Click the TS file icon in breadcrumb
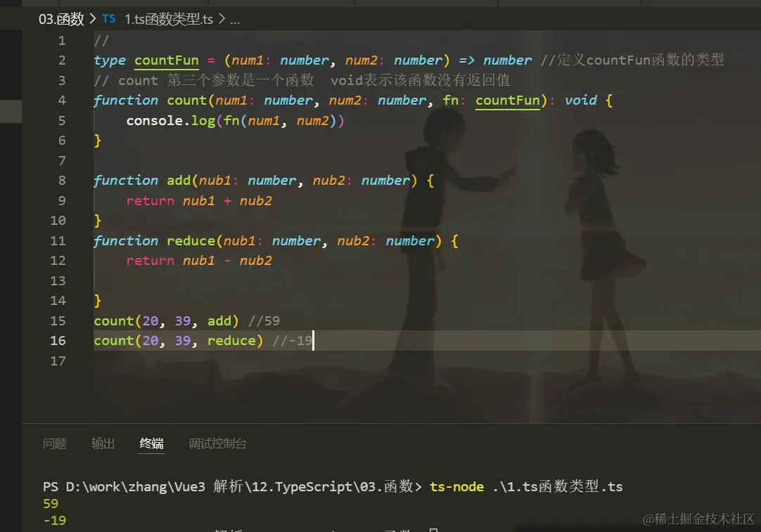 [109, 19]
